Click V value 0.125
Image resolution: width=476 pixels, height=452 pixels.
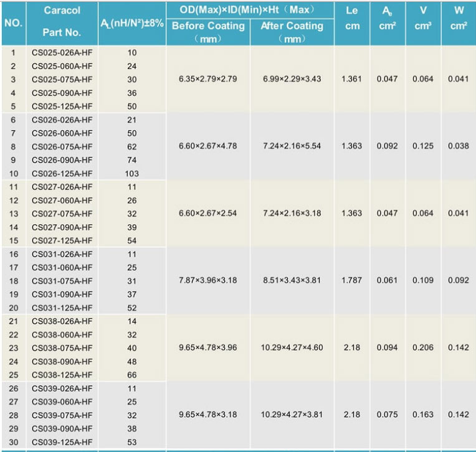pyautogui.click(x=423, y=146)
